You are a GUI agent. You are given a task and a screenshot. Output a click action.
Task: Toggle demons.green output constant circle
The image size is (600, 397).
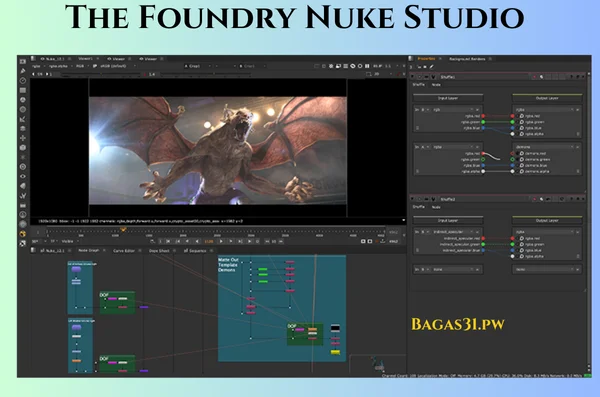coord(522,159)
